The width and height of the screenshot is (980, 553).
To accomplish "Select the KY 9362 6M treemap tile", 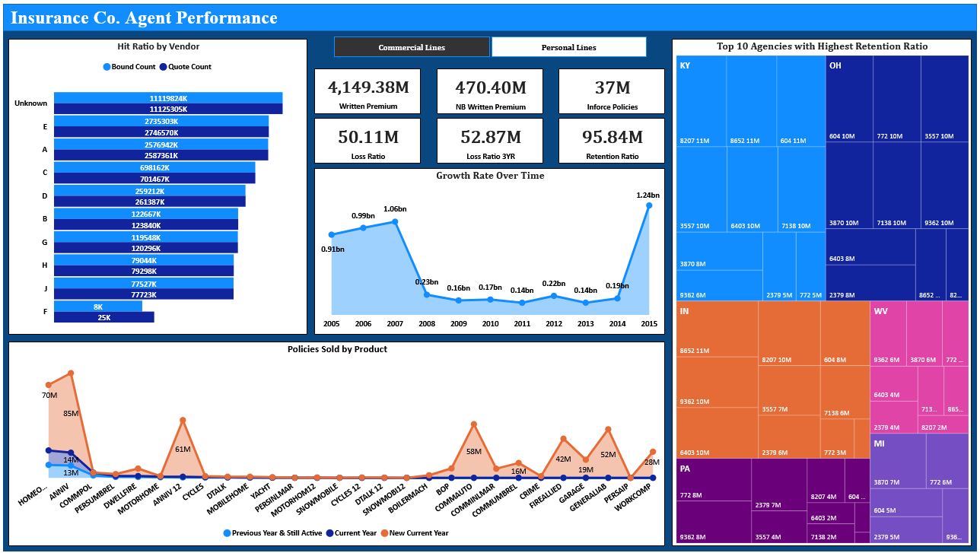I will point(719,285).
